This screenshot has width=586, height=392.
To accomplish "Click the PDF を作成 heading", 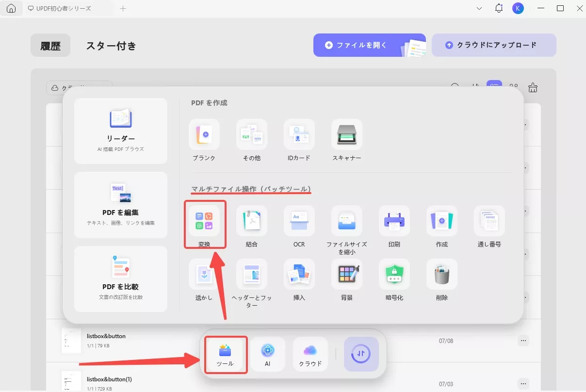I will pyautogui.click(x=209, y=103).
